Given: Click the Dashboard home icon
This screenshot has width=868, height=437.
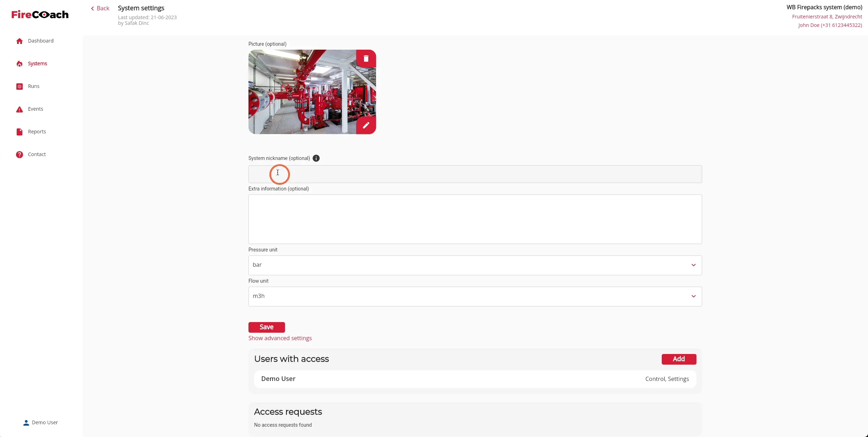Looking at the screenshot, I should point(19,41).
